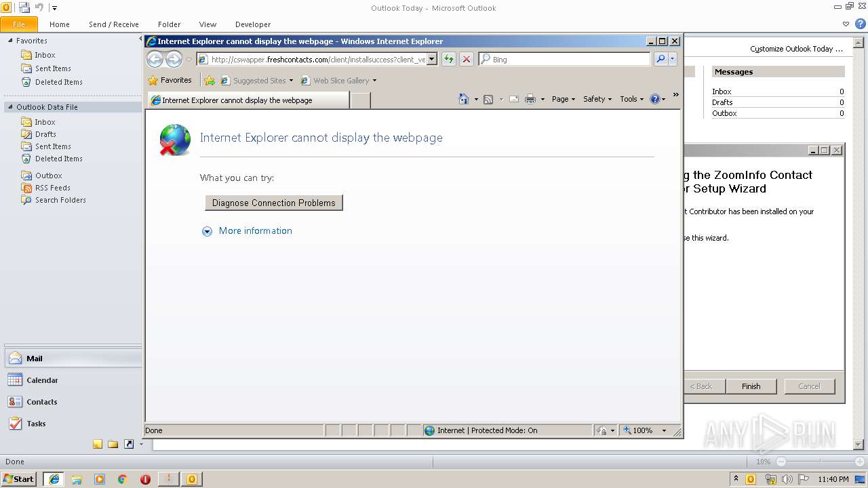This screenshot has height=488, width=868.
Task: Show hidden system tray icons arrow
Action: point(736,479)
